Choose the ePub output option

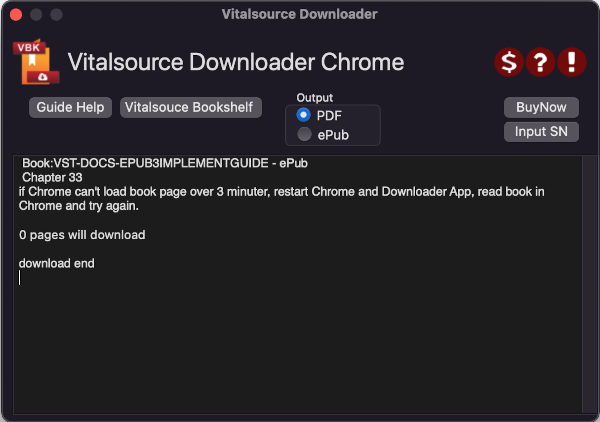point(304,134)
